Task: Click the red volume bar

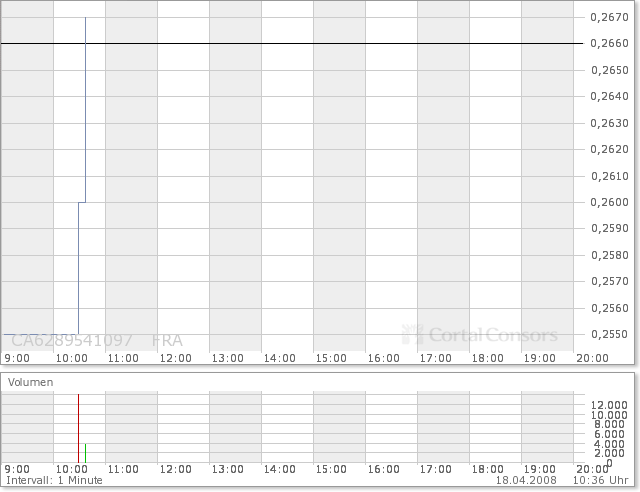Action: coord(78,430)
